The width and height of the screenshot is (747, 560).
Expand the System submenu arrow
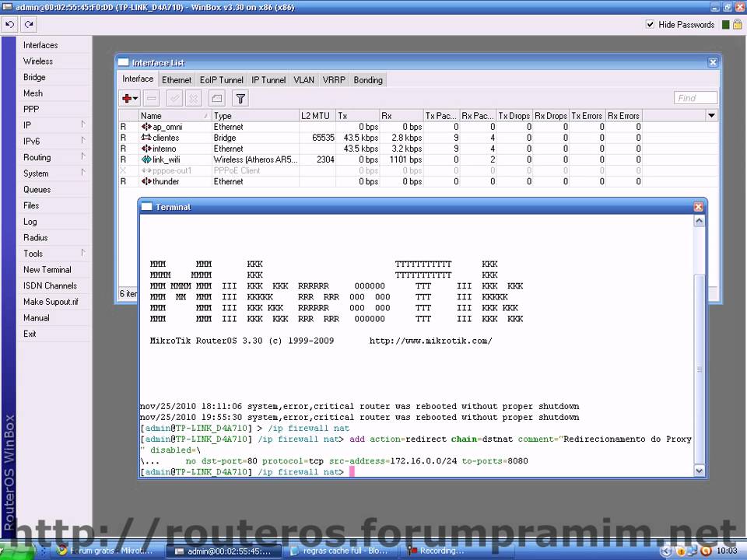(x=83, y=173)
